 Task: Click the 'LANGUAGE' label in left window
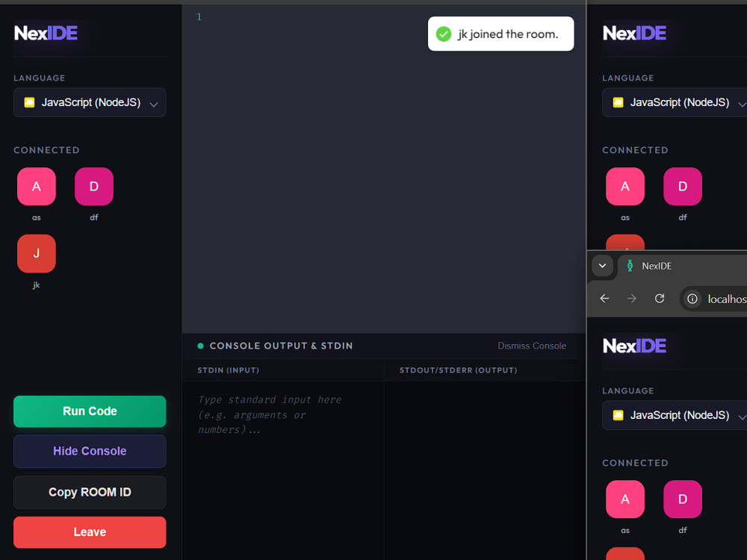pyautogui.click(x=39, y=78)
